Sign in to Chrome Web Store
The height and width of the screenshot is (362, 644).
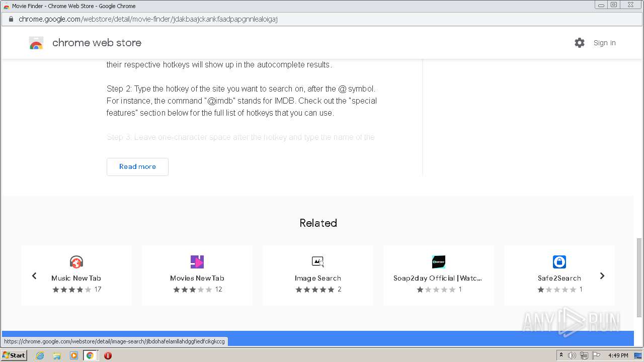click(604, 43)
